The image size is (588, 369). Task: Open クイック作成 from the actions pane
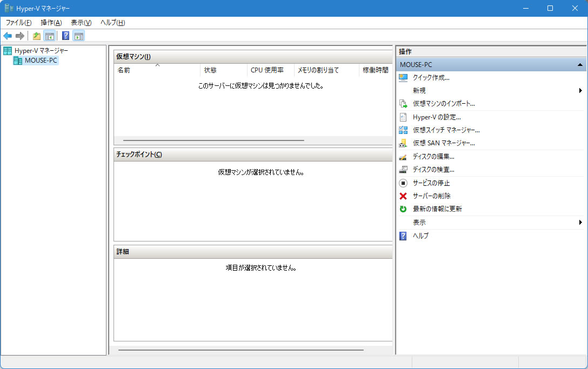pos(431,78)
